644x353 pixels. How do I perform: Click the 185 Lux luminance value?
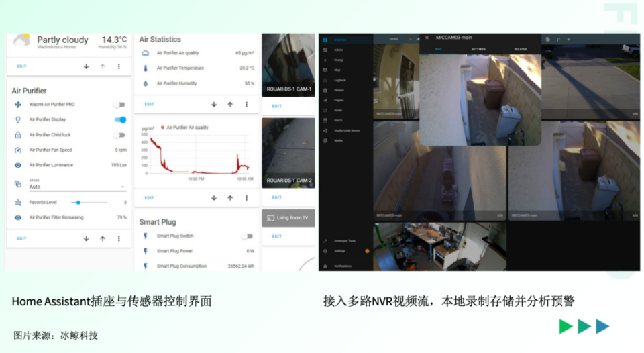tap(119, 165)
